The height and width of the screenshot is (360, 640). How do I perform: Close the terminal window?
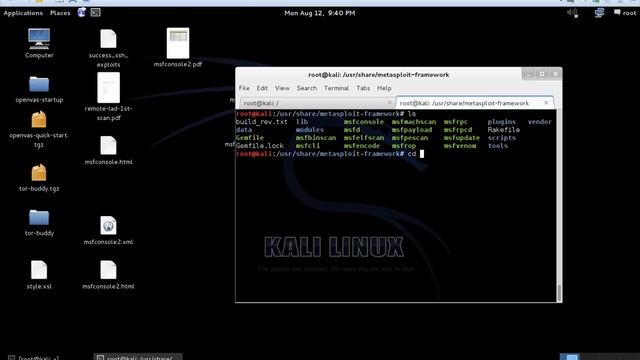point(556,74)
